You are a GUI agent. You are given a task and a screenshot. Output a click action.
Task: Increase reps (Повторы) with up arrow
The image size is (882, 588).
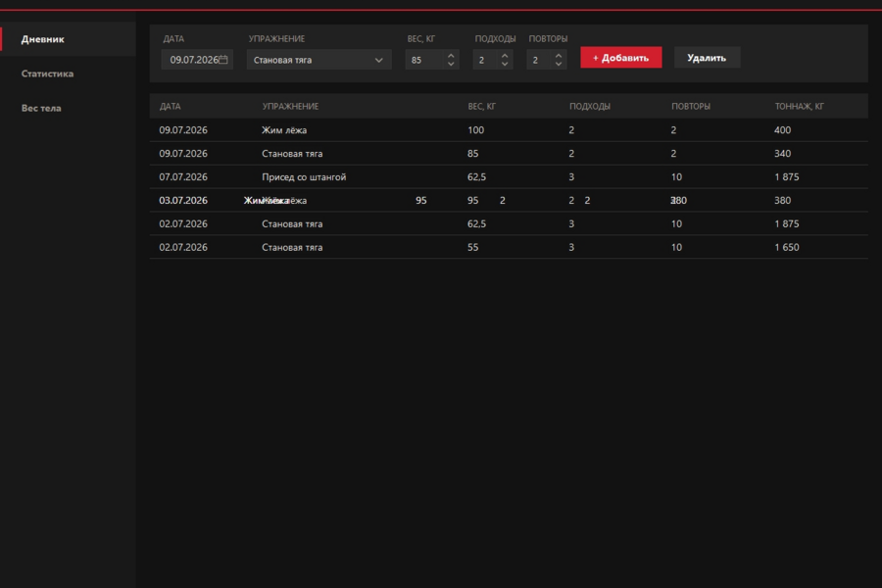coord(558,55)
